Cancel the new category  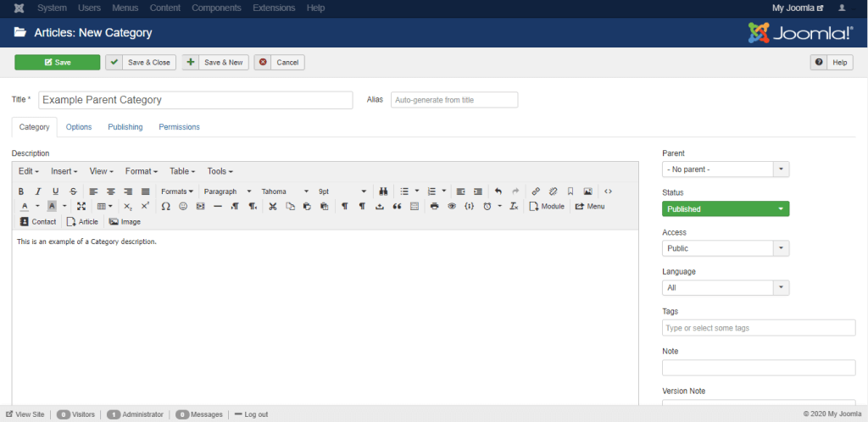[x=280, y=63]
